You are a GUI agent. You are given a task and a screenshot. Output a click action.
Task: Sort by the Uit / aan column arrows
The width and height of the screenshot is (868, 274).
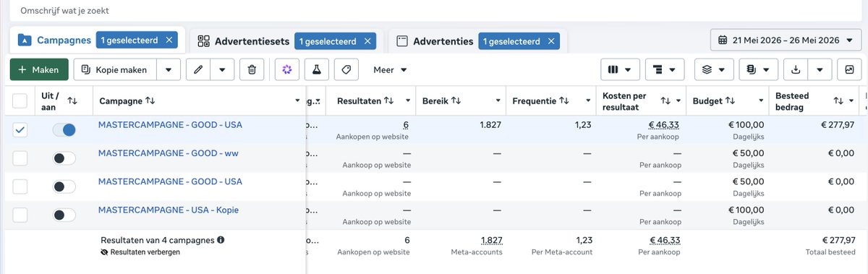click(72, 100)
